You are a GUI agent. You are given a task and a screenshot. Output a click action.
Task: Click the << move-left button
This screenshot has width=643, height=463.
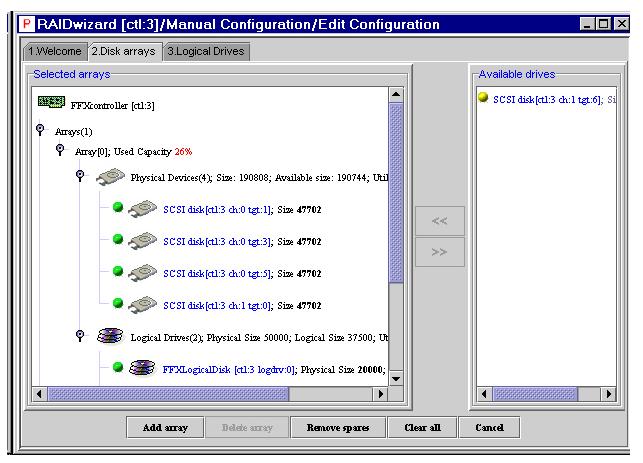tap(440, 221)
